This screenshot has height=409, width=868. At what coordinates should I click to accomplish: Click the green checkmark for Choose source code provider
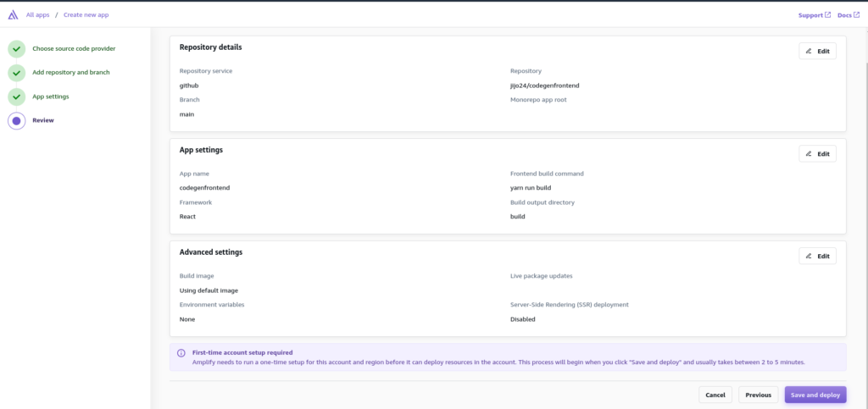click(x=17, y=48)
